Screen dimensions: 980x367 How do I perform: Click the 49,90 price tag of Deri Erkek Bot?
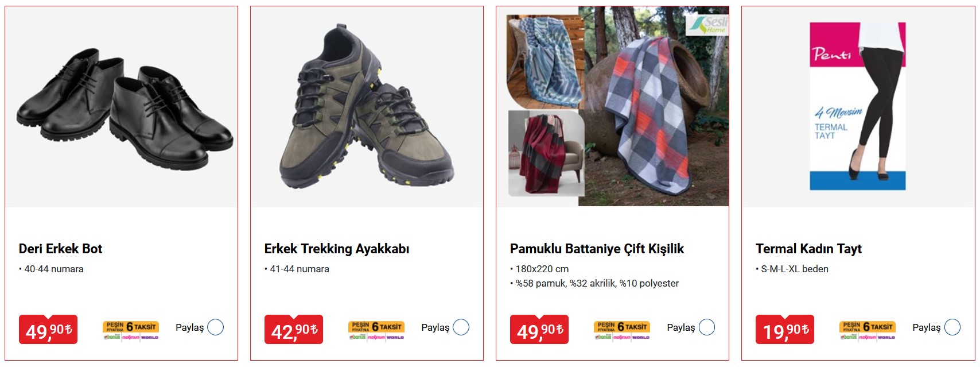tap(48, 330)
